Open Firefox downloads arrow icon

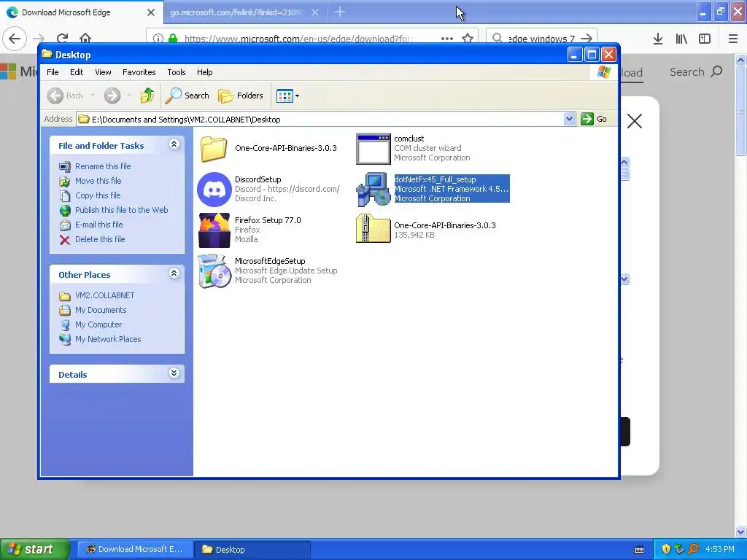click(658, 39)
